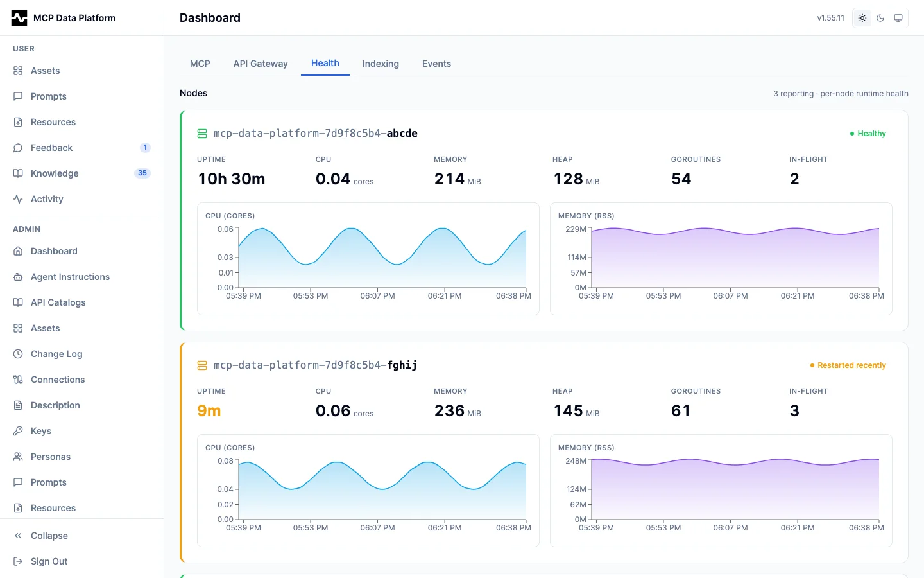Open Agent Instructions via its robot icon

point(18,277)
